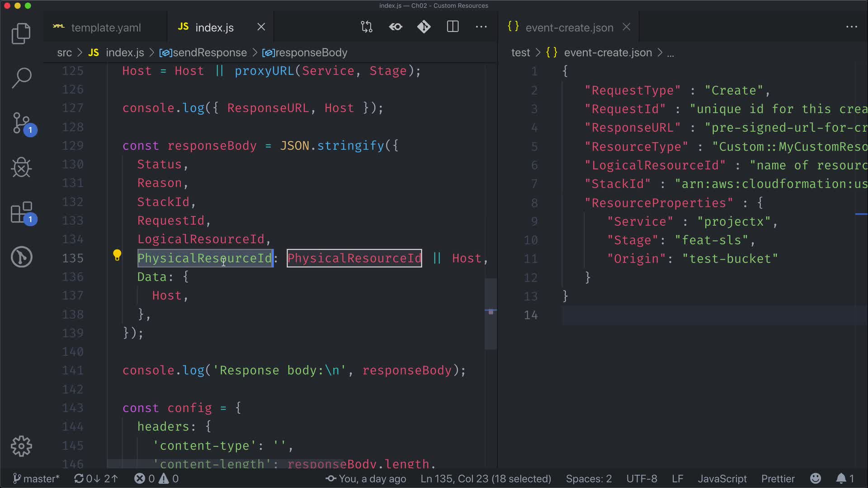The image size is (868, 488).
Task: Open more actions for event-create.json editor group
Action: pos(851,27)
